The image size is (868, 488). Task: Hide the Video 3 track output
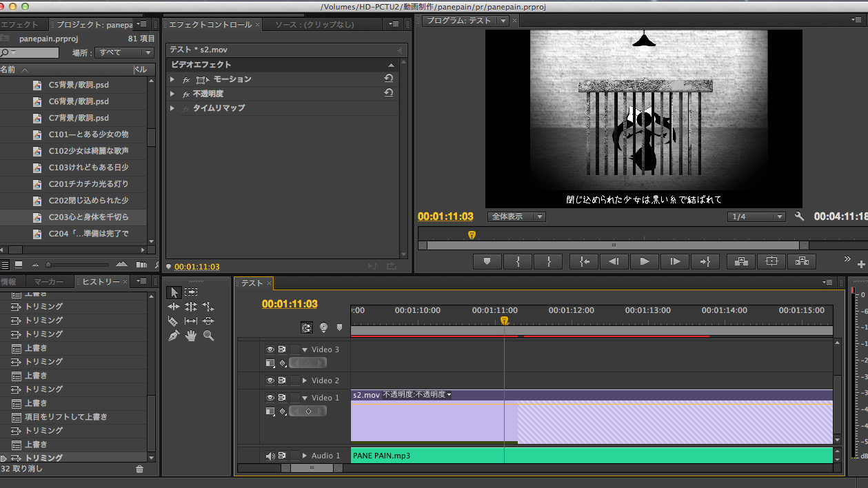[x=270, y=349]
